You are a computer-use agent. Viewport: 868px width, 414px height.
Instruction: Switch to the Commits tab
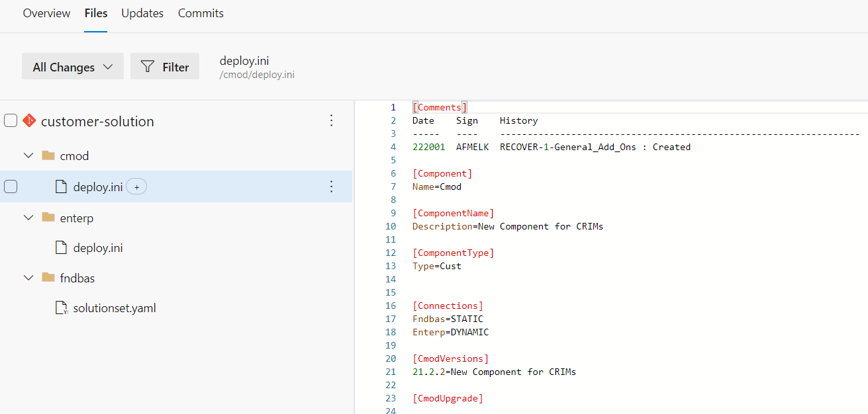pyautogui.click(x=201, y=13)
